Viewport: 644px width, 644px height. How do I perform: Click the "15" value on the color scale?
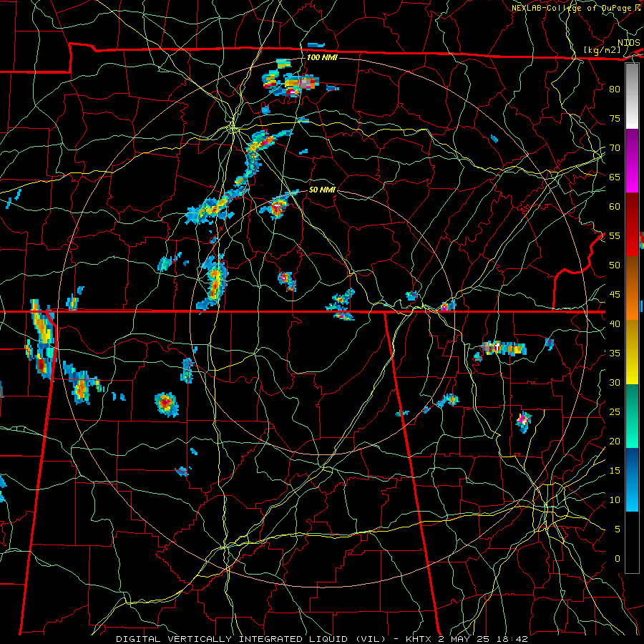click(x=615, y=470)
